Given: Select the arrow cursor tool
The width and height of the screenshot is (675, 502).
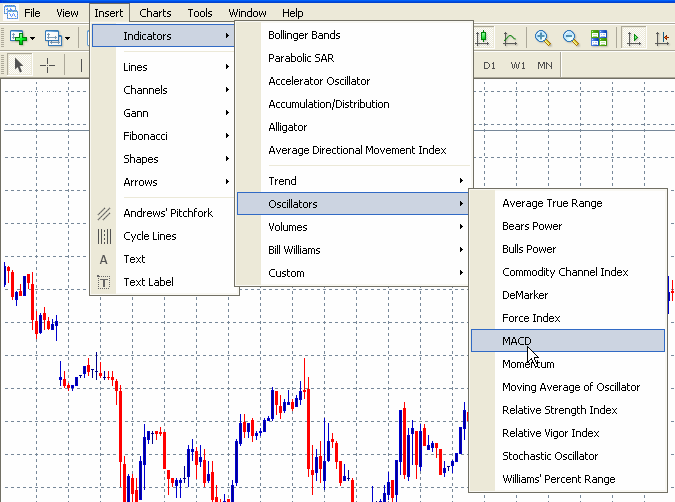Looking at the screenshot, I should (19, 65).
